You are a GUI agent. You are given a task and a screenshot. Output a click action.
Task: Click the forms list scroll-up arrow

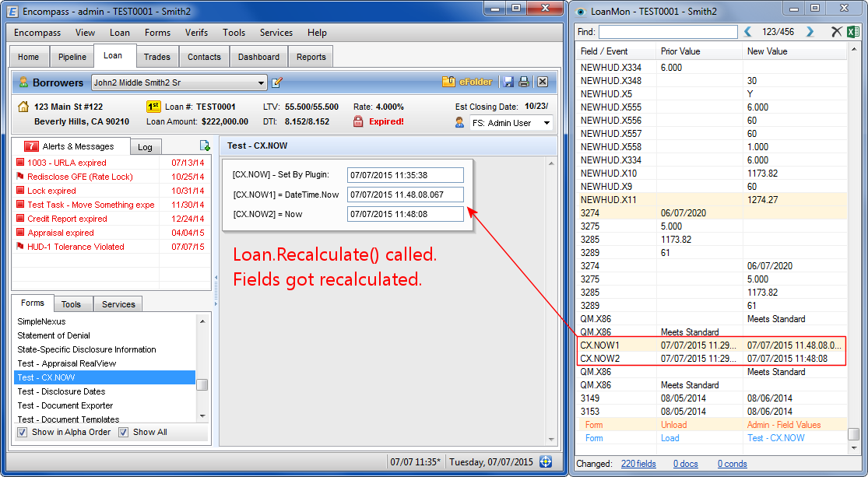[x=202, y=321]
